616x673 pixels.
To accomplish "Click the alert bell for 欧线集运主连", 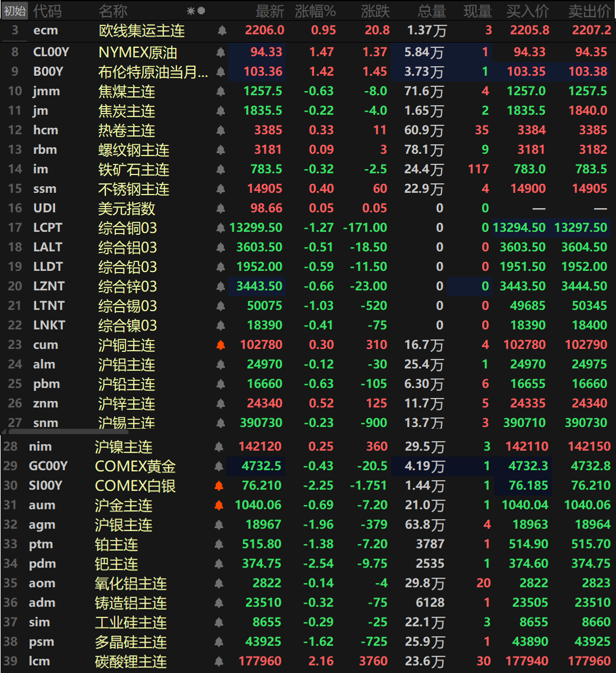I will [x=222, y=30].
